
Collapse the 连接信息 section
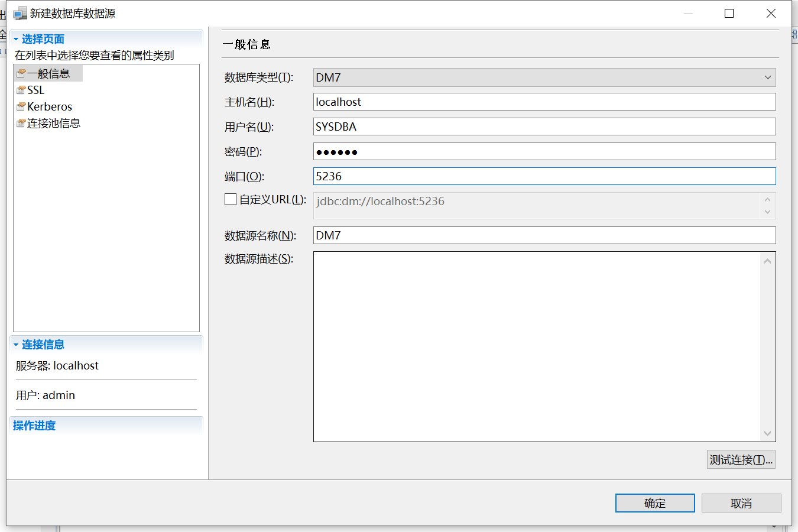click(16, 345)
